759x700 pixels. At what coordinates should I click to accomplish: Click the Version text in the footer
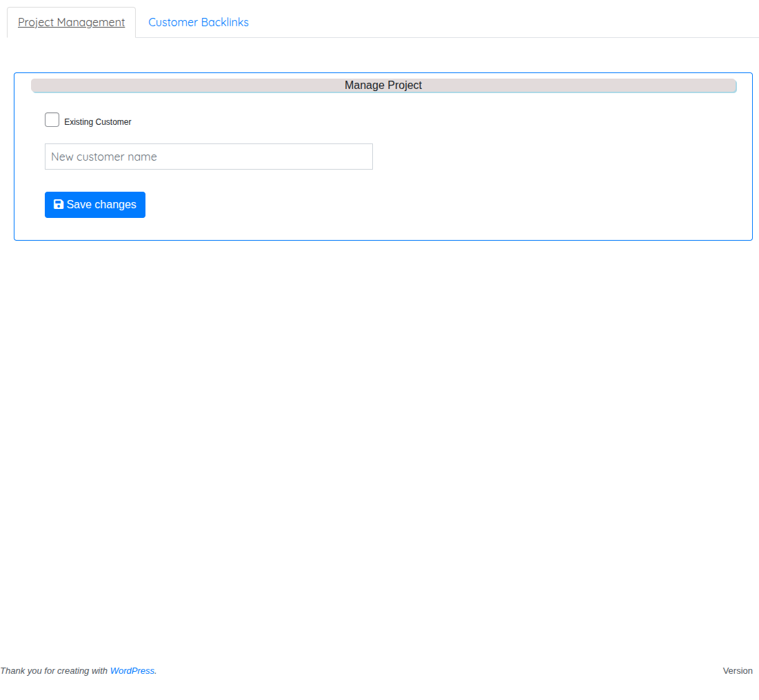point(737,671)
